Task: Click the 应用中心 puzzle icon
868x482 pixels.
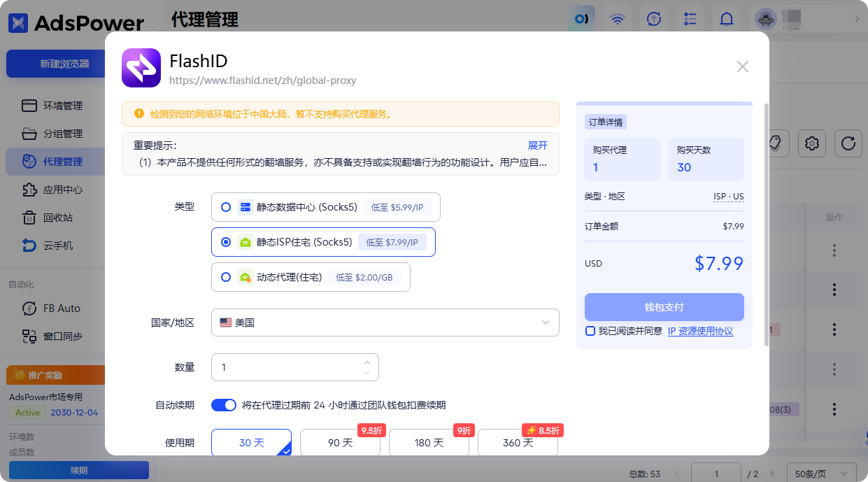Action: [x=29, y=190]
